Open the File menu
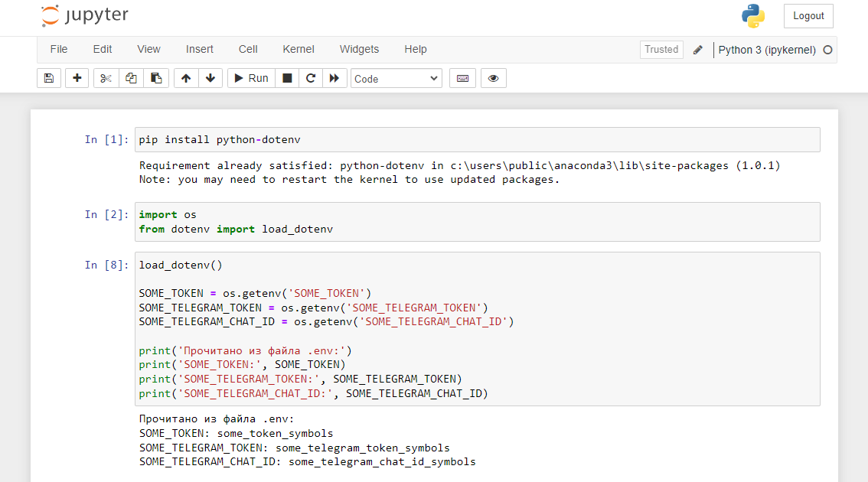868x482 pixels. pyautogui.click(x=59, y=49)
